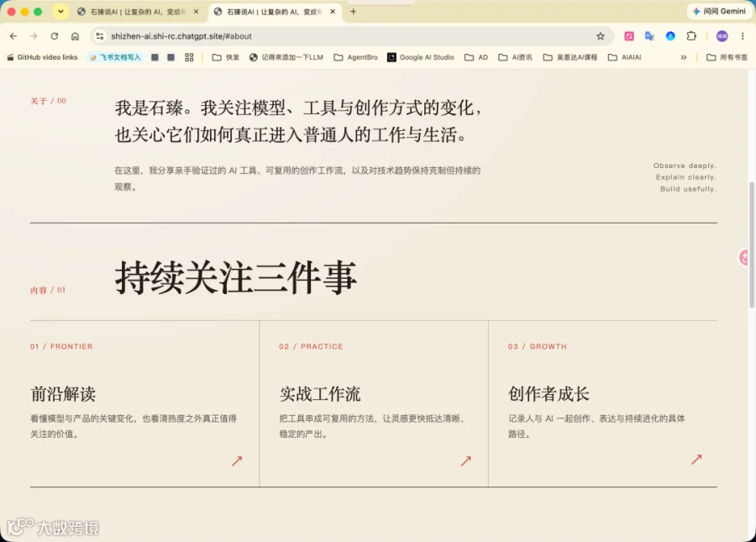This screenshot has height=542, width=756.
Task: Click the blue circular extension icon
Action: click(x=670, y=36)
